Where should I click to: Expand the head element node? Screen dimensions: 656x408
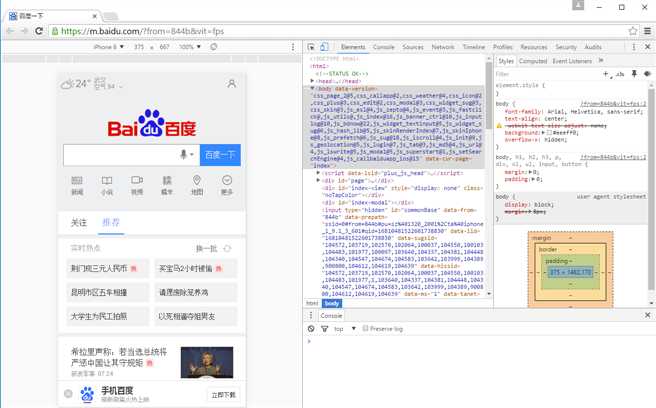coord(312,81)
